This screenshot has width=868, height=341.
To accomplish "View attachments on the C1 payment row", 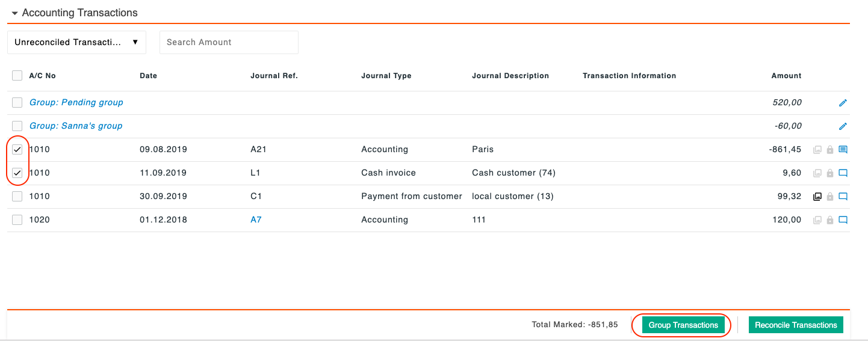I will click(817, 197).
